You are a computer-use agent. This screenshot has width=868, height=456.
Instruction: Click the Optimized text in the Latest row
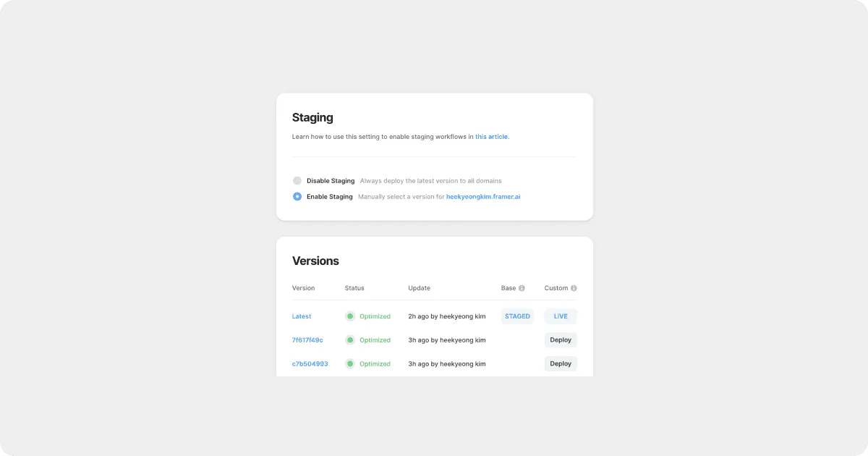(375, 316)
